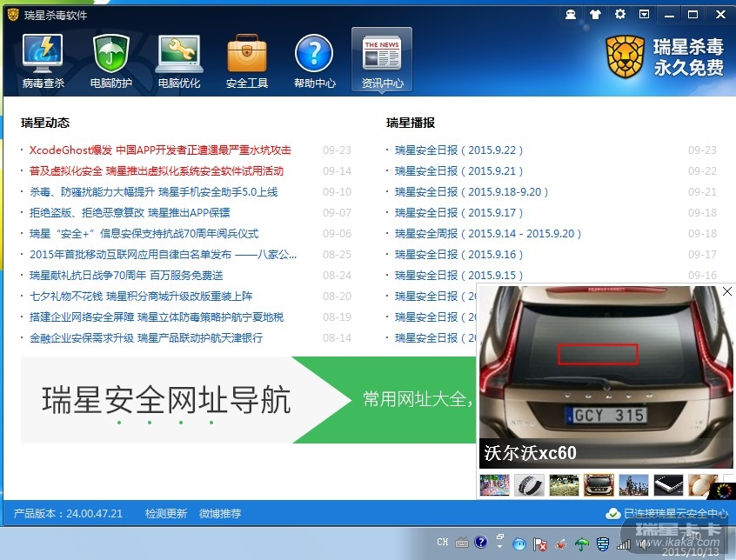Click the green umbrella Rising tray icon
The image size is (736, 560).
coord(581,544)
